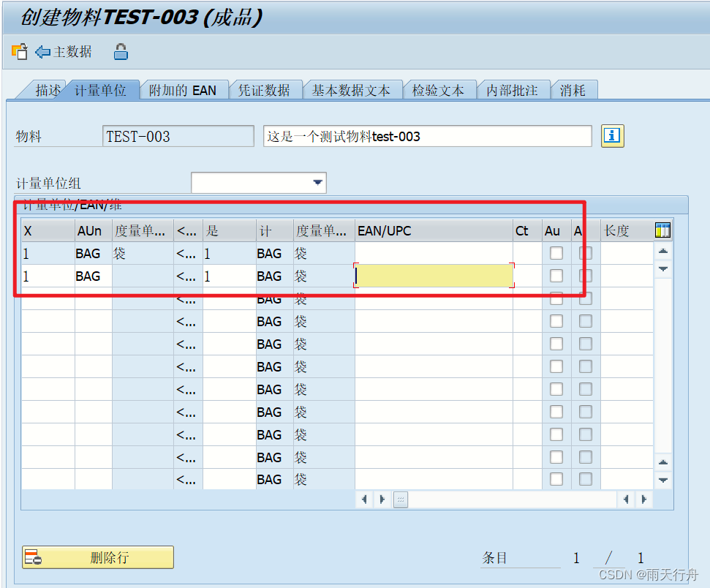Click the yellow EAN/UPC input cell
Viewport: 710px width, 588px height.
431,276
